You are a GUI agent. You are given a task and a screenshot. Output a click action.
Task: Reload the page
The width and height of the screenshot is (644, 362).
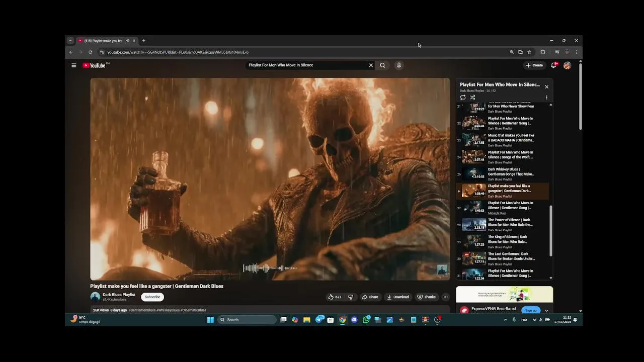click(x=91, y=52)
